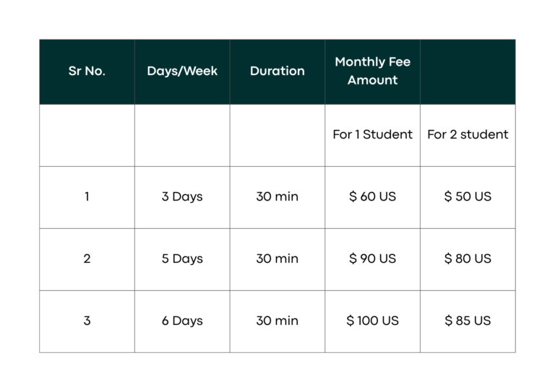Select the "$ 85 US" fee cell
555x392 pixels.
(x=468, y=321)
